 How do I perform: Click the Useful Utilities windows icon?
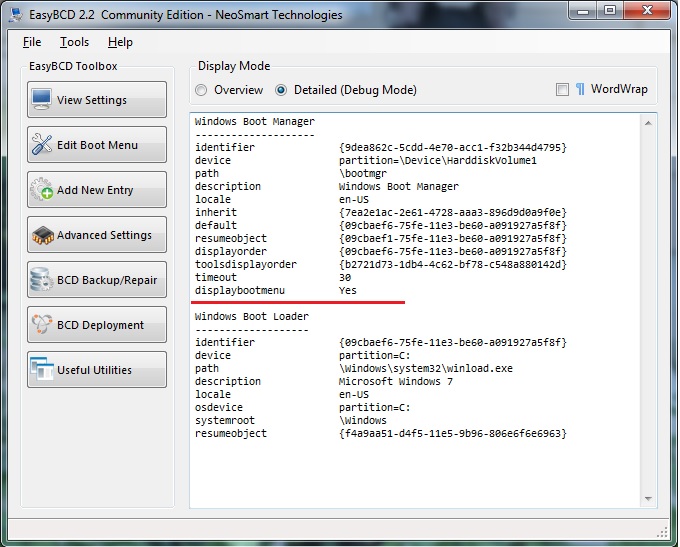tap(42, 369)
